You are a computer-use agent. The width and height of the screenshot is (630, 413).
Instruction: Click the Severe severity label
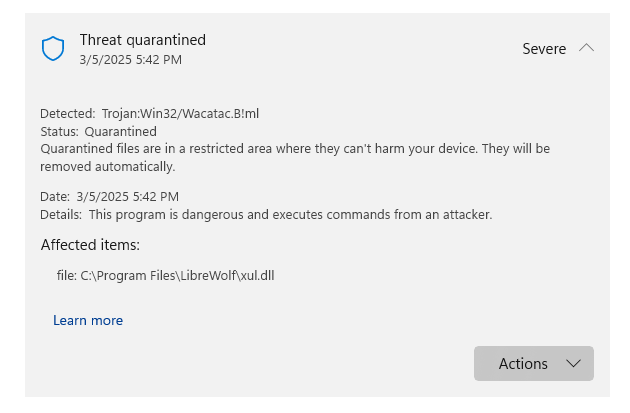[x=544, y=49]
